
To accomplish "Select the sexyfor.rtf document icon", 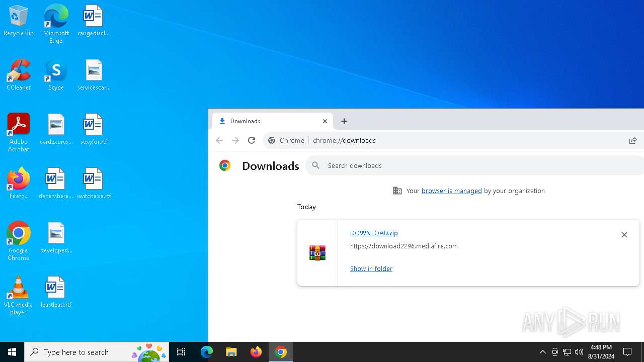I will click(94, 129).
